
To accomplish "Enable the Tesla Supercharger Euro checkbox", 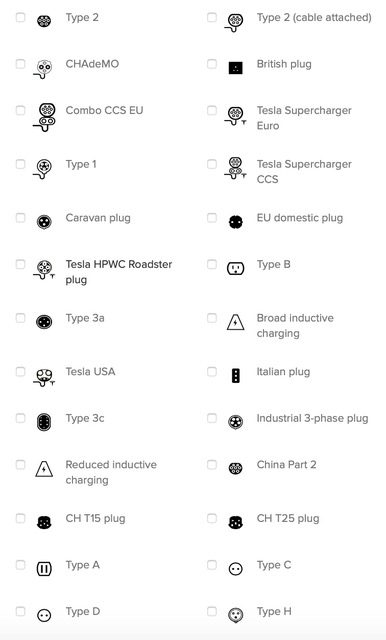I will click(212, 111).
